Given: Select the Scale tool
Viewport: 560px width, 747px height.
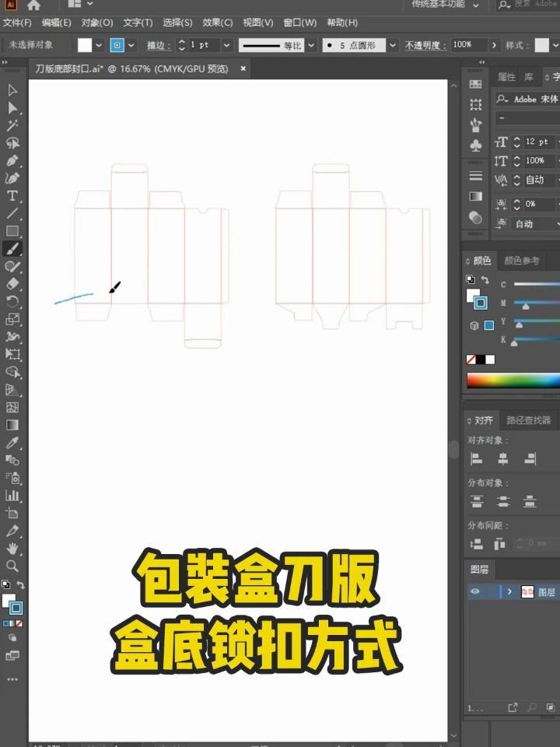Looking at the screenshot, I should pyautogui.click(x=12, y=319).
